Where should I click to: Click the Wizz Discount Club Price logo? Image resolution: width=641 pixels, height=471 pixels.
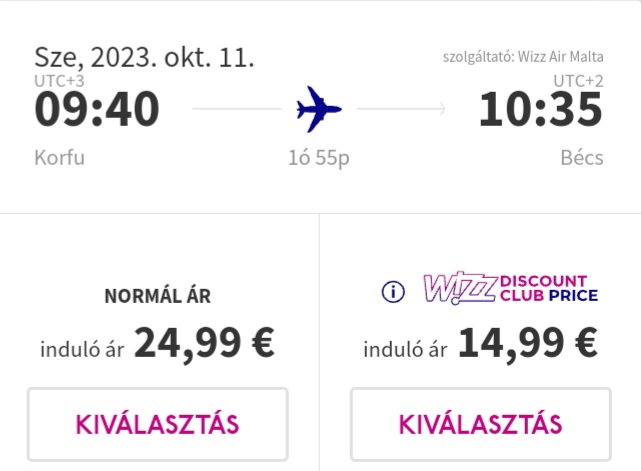(x=511, y=288)
